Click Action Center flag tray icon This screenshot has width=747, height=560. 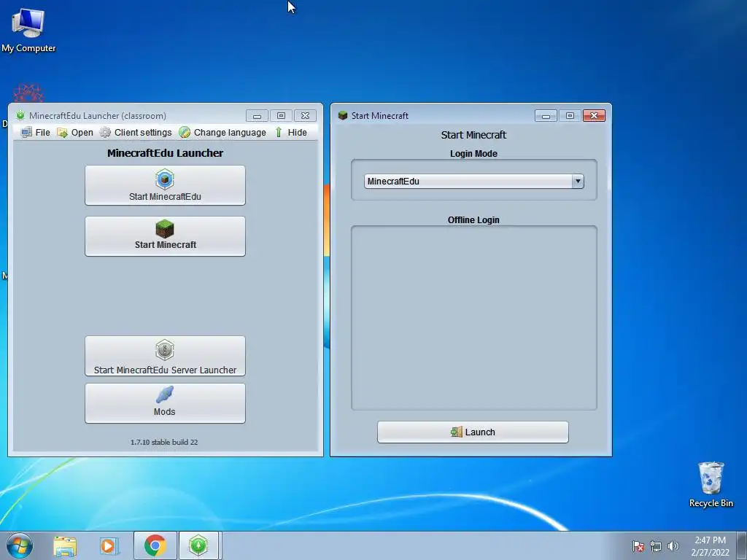click(638, 546)
